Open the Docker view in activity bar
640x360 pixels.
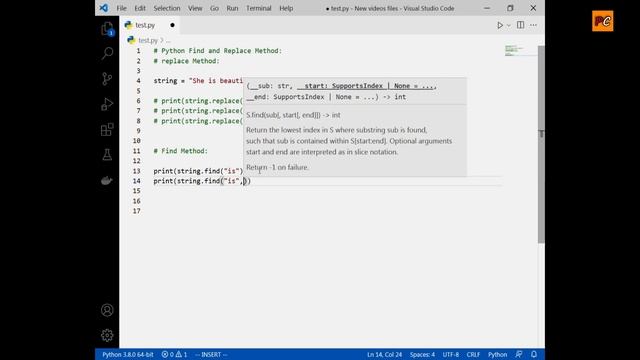click(x=107, y=180)
